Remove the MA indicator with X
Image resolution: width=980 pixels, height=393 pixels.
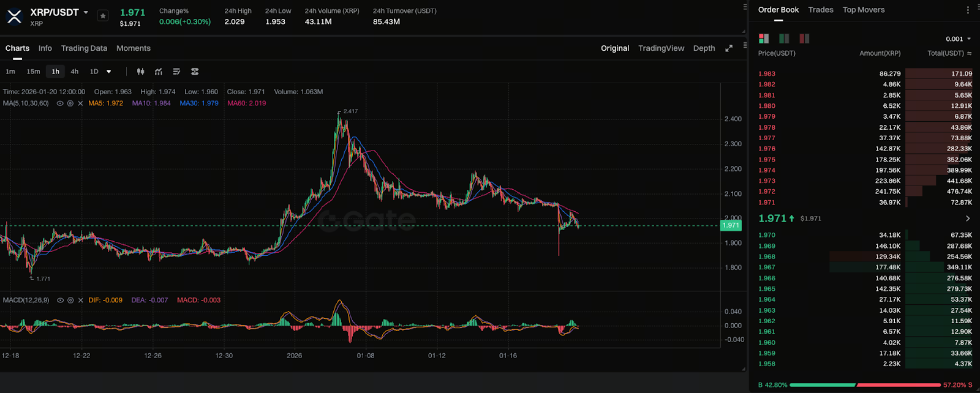pos(80,103)
